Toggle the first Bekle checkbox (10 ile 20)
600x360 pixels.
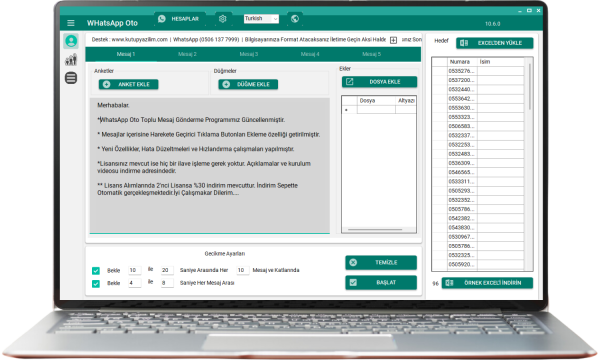(x=96, y=271)
